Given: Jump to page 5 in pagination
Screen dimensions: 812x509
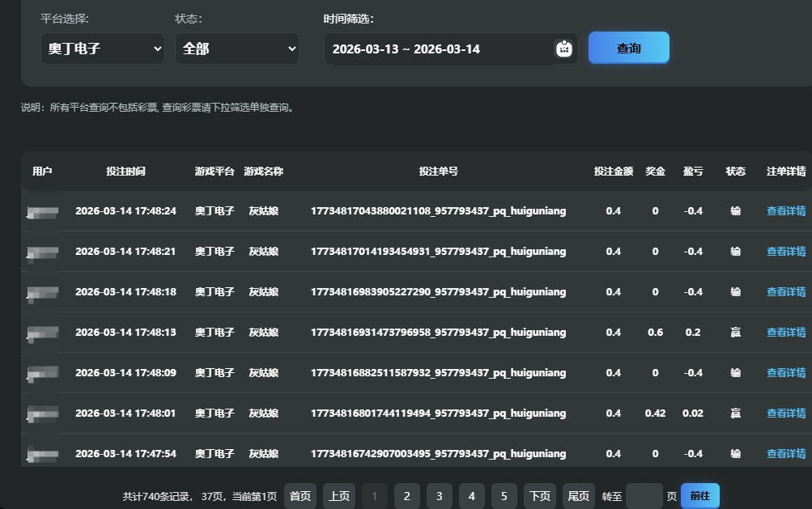Looking at the screenshot, I should [x=504, y=495].
